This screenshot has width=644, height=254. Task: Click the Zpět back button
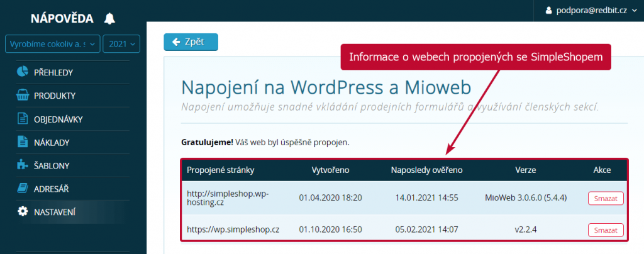[x=191, y=42]
